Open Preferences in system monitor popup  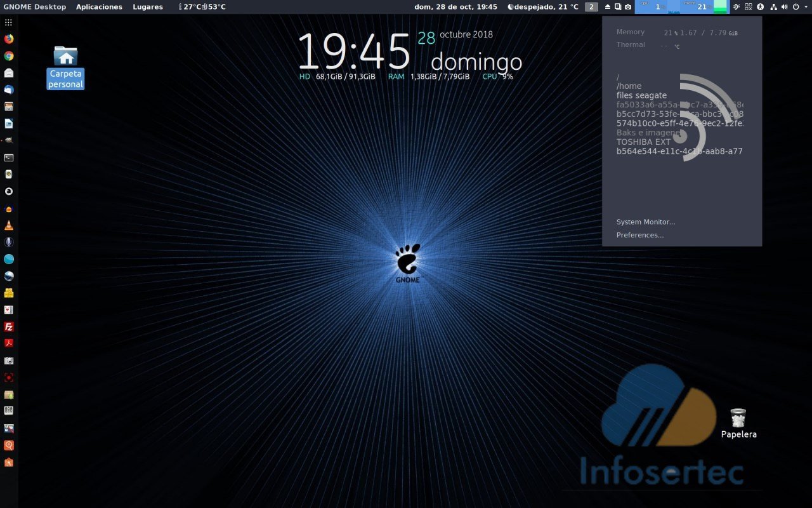639,235
